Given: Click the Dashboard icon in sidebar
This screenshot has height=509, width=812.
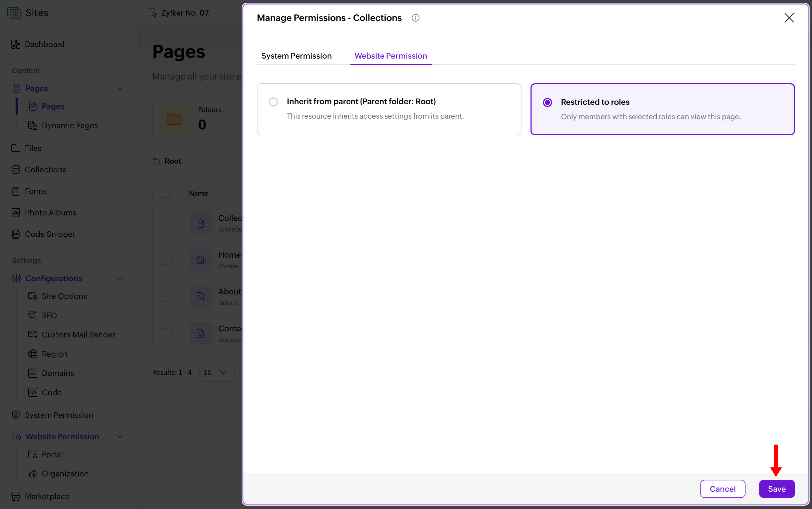Looking at the screenshot, I should click(x=16, y=44).
